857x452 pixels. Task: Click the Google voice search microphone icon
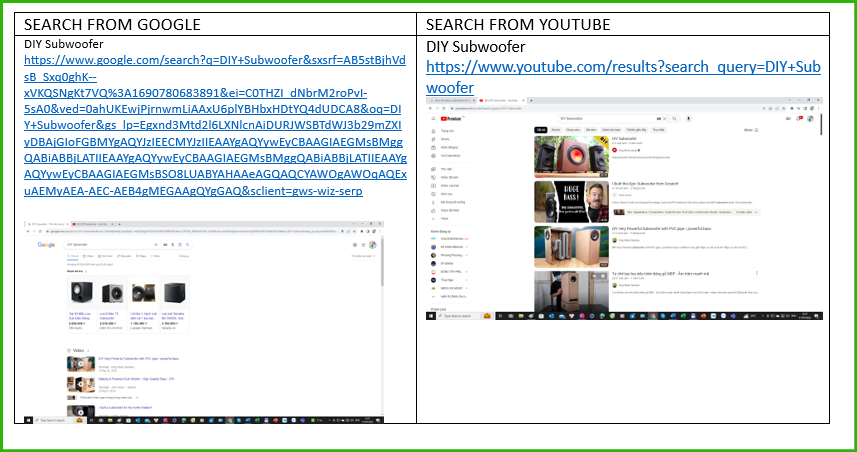coord(172,245)
